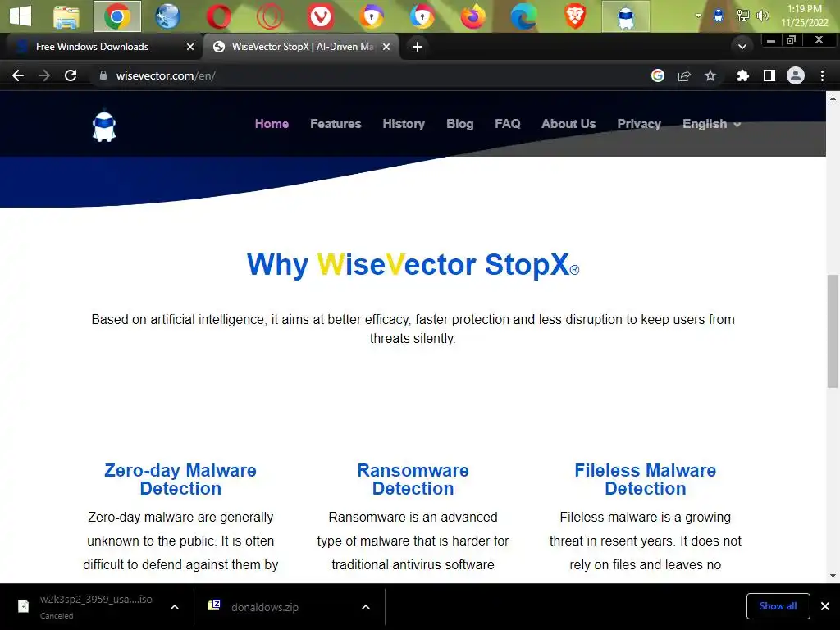Open Chrome three-dot menu
This screenshot has height=630, width=840.
click(822, 75)
